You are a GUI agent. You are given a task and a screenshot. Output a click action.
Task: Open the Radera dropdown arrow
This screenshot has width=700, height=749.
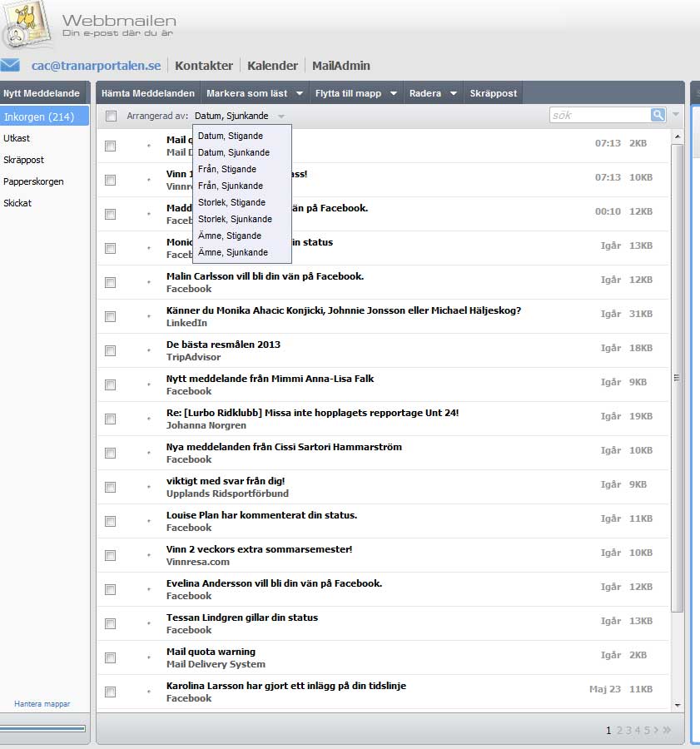[x=454, y=94]
